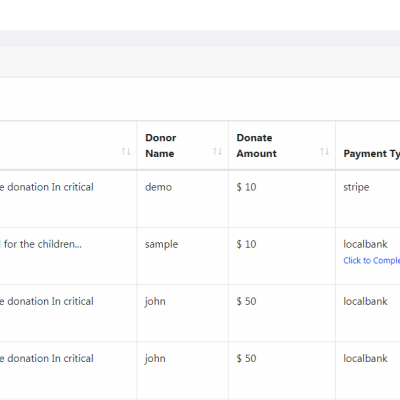The height and width of the screenshot is (400, 400).
Task: Click the stripe payment type cell
Action: coord(356,187)
